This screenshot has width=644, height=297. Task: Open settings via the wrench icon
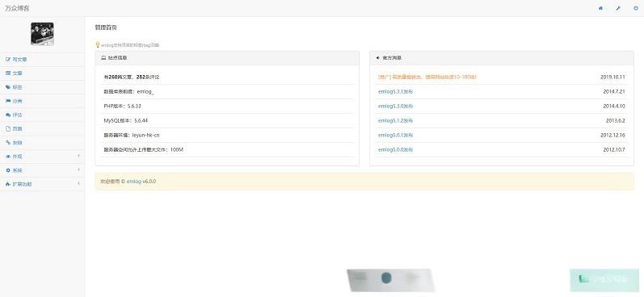618,8
